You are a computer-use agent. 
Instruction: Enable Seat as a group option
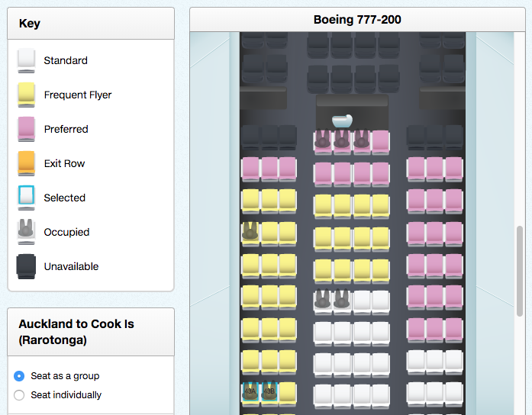click(x=19, y=376)
